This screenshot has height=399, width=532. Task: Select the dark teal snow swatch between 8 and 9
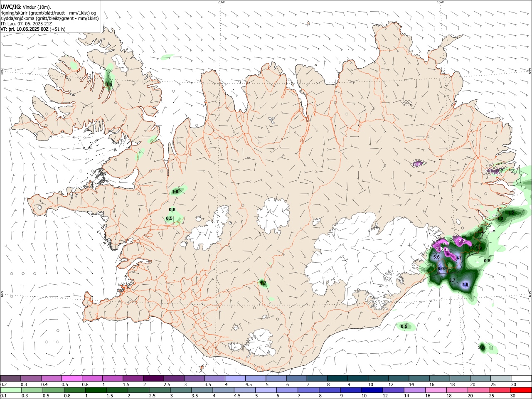click(x=337, y=378)
